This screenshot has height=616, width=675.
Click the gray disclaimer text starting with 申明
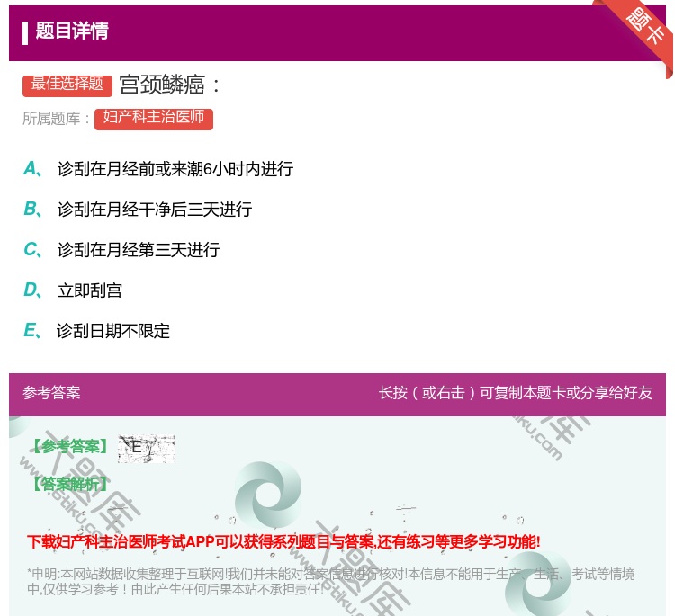330,581
